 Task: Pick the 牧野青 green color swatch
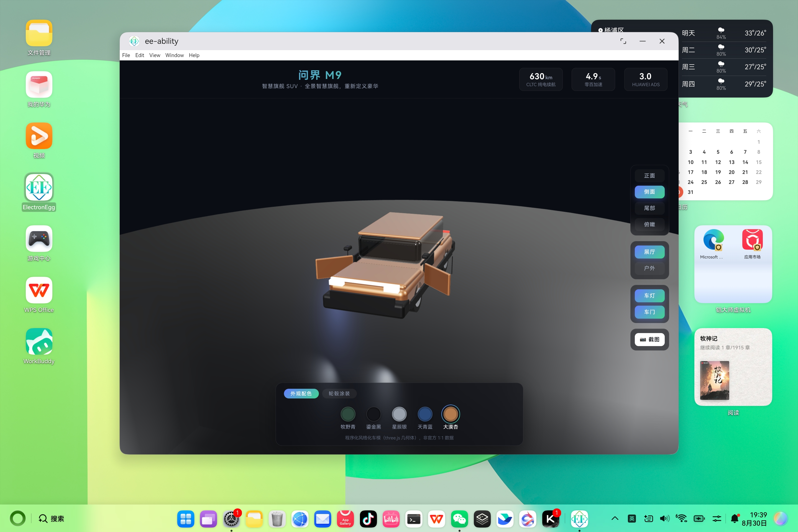[x=348, y=414]
